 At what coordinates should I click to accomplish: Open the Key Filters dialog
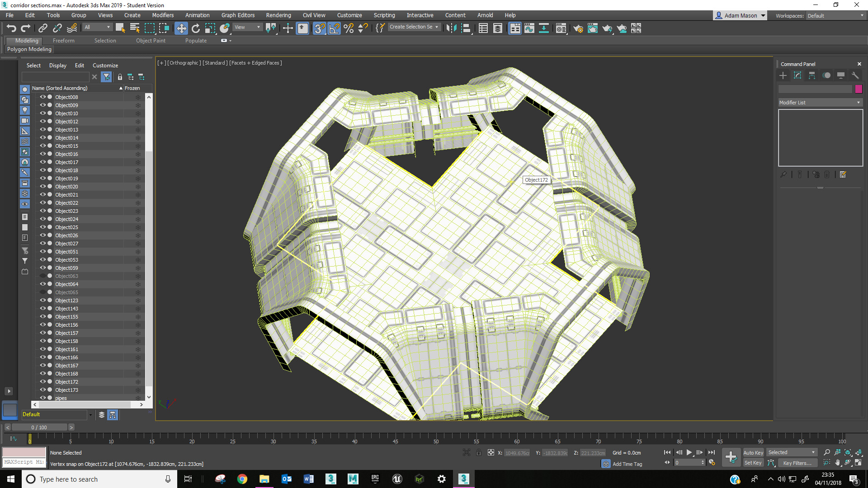pyautogui.click(x=797, y=463)
